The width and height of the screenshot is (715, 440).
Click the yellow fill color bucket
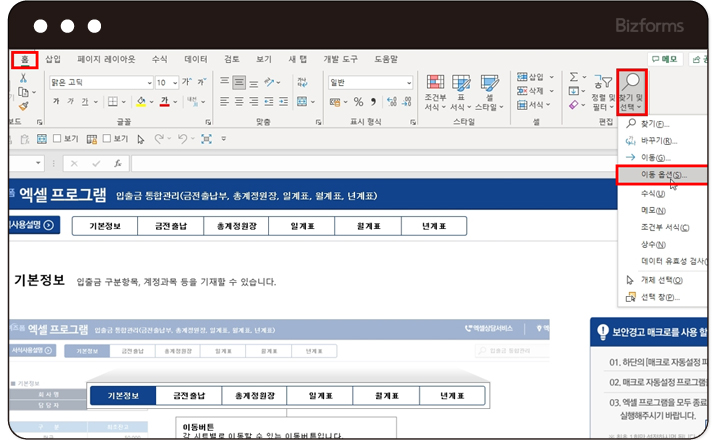click(x=141, y=102)
